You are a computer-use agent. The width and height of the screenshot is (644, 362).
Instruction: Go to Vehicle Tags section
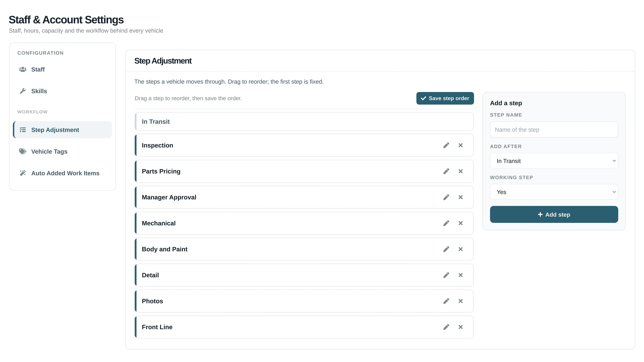click(62, 152)
